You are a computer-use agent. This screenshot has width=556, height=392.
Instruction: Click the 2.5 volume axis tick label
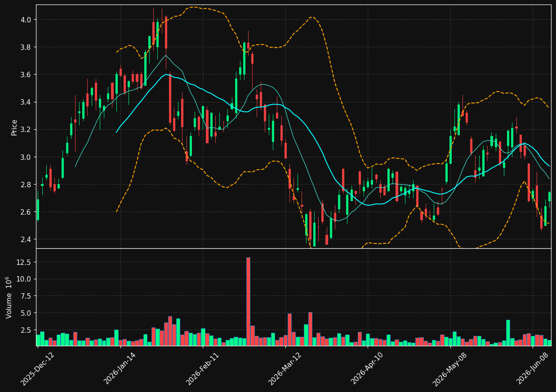25,330
